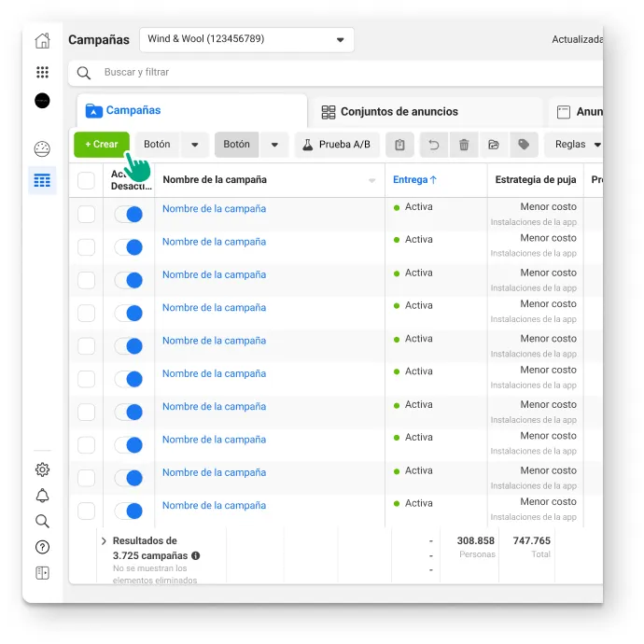Click the home icon in the sidebar

tap(42, 40)
